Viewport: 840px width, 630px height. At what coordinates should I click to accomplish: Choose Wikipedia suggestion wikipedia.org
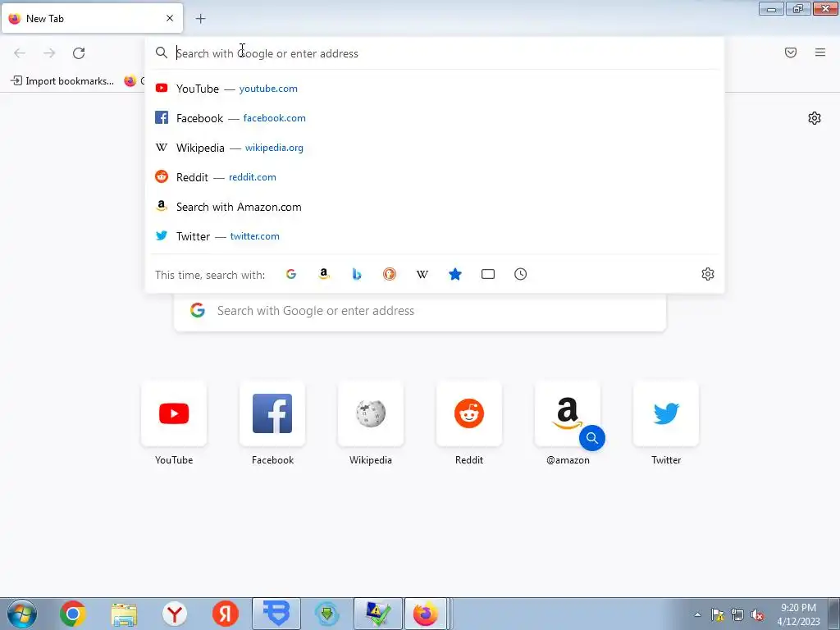click(x=435, y=148)
